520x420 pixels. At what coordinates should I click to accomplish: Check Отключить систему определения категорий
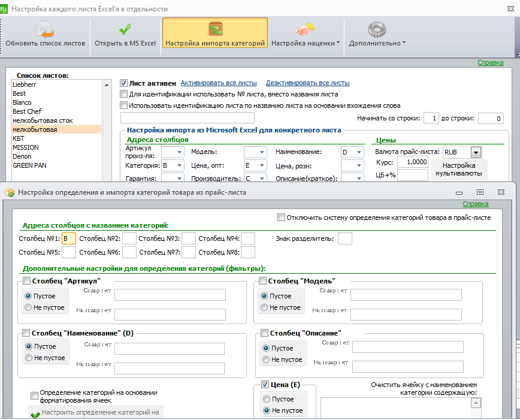(x=281, y=217)
